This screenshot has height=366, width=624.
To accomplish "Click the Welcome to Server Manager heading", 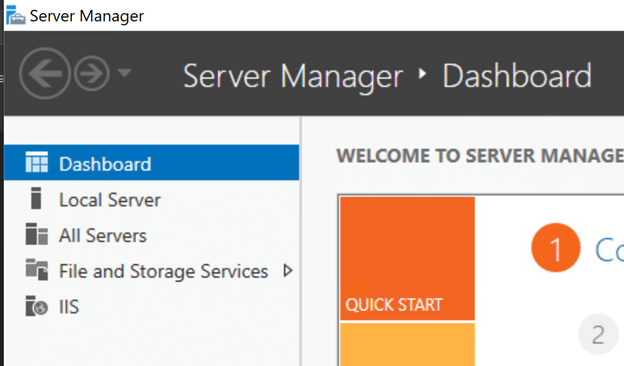I will pos(480,156).
